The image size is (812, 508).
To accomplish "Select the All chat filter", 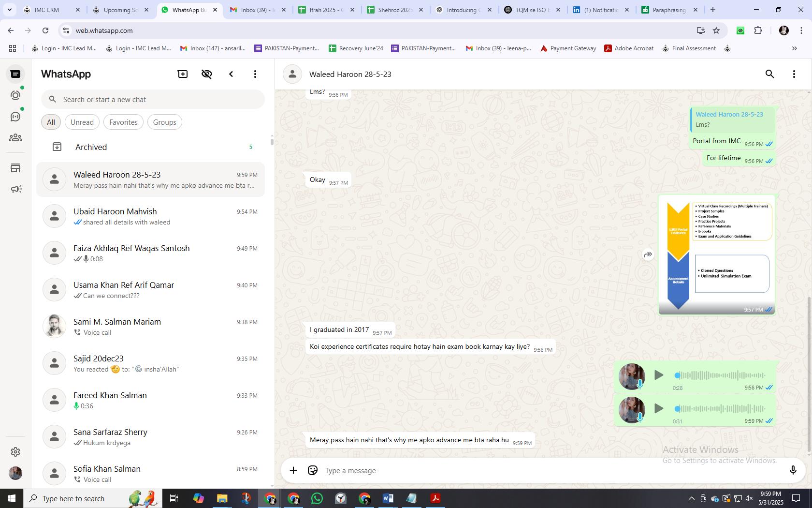I will pos(51,122).
